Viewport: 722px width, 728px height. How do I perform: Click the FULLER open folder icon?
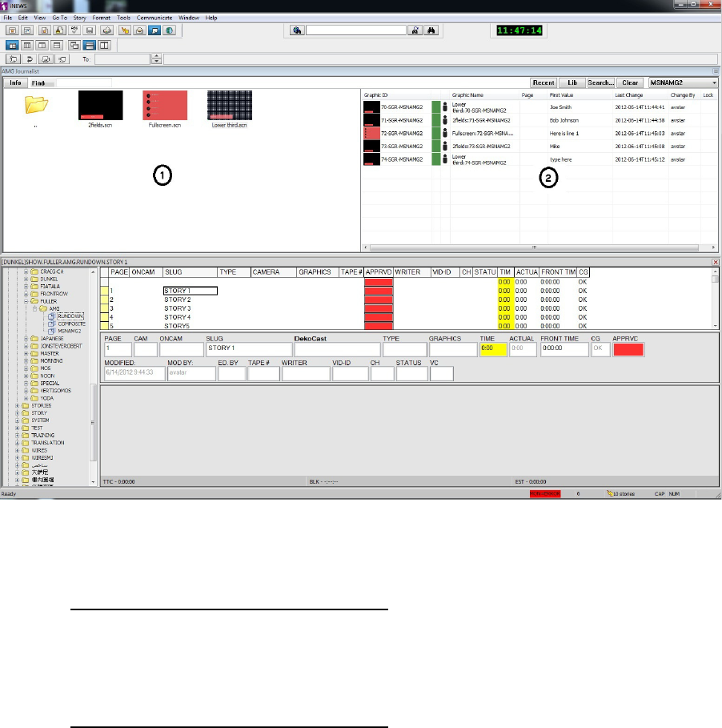tap(34, 301)
